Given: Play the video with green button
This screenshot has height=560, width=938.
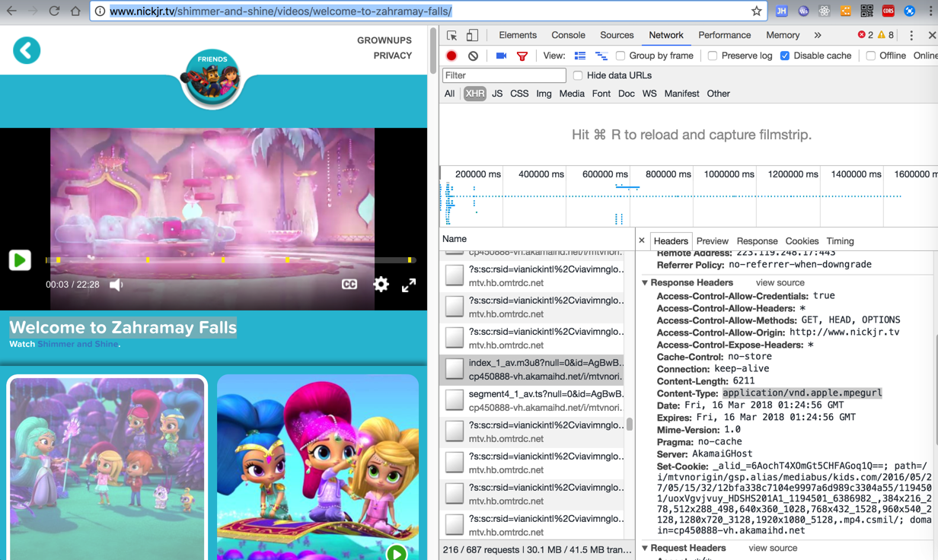Looking at the screenshot, I should (x=20, y=260).
